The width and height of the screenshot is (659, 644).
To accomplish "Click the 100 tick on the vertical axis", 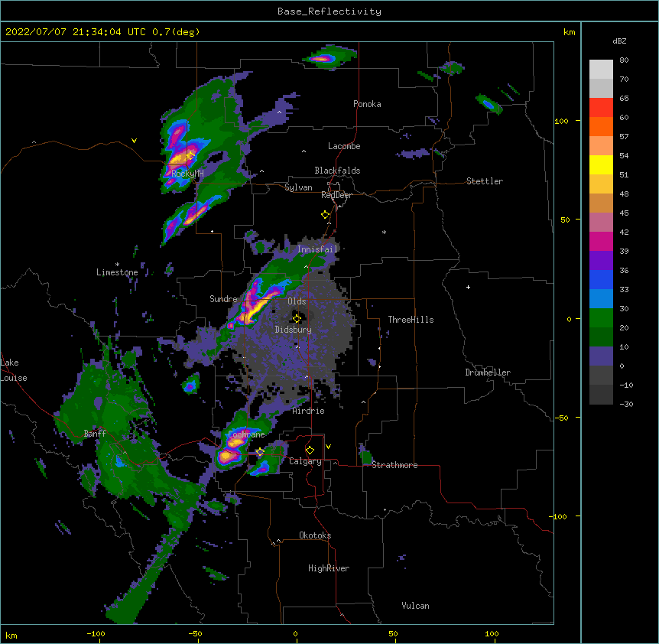I will [x=561, y=121].
